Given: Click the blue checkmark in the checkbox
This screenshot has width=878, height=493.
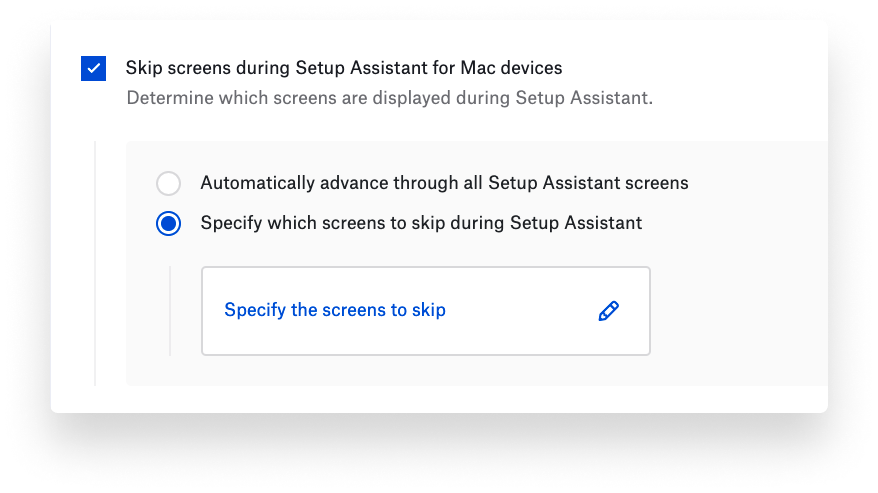Looking at the screenshot, I should click(x=94, y=69).
